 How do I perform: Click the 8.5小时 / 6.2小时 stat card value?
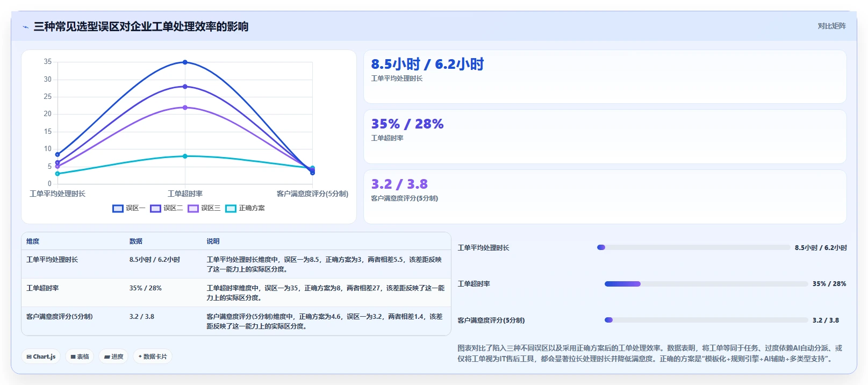click(427, 64)
